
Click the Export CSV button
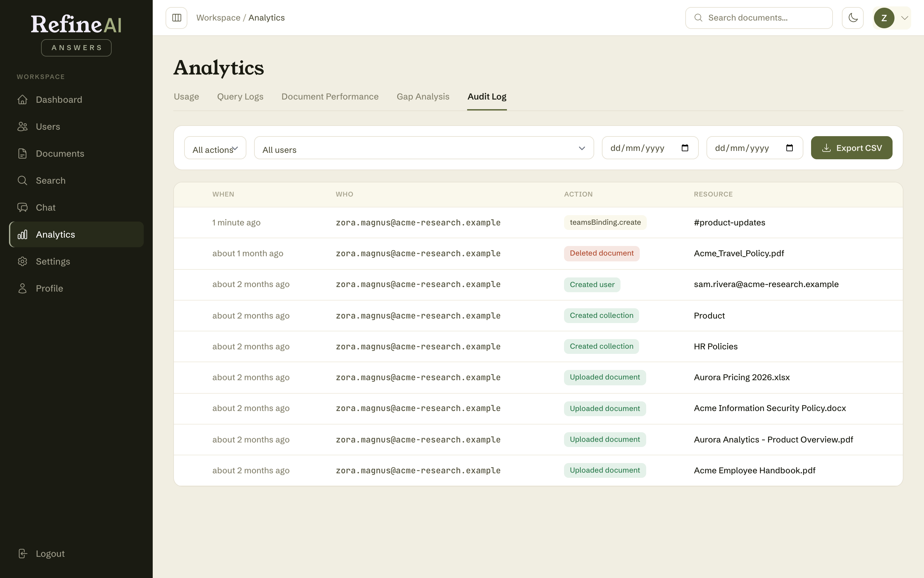851,148
